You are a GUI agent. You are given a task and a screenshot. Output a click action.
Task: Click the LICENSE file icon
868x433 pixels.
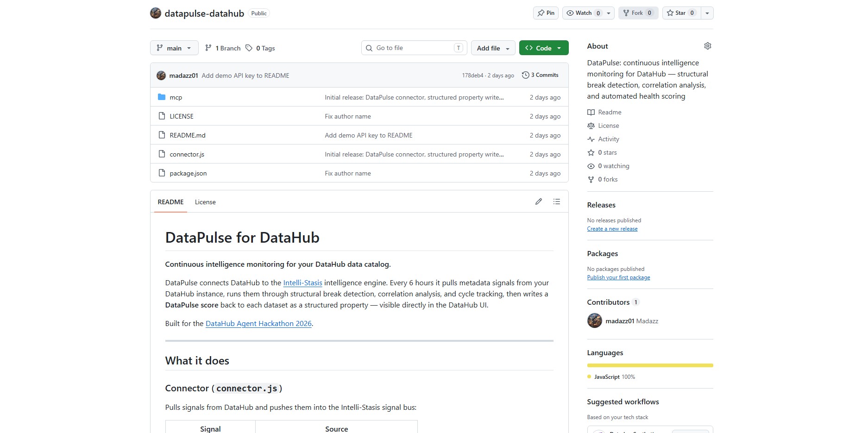(162, 116)
